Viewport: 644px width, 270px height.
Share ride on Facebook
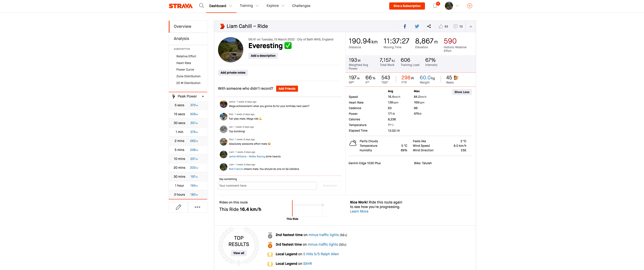coord(405,26)
